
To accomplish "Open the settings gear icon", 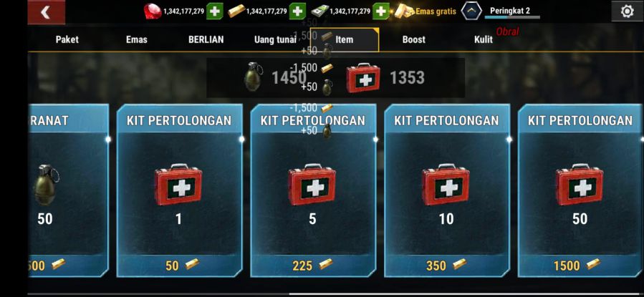I will coord(627,11).
